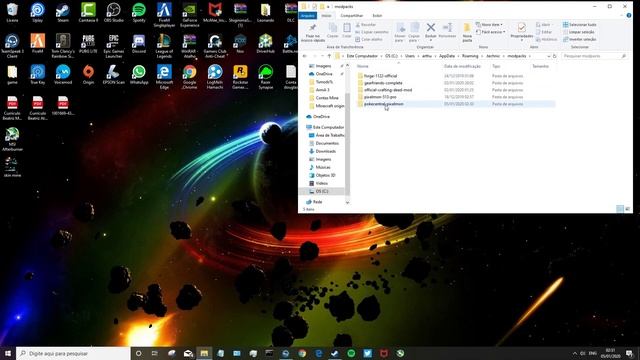Open the Spotify desktop shortcut
This screenshot has height=360, width=640.
[139, 13]
